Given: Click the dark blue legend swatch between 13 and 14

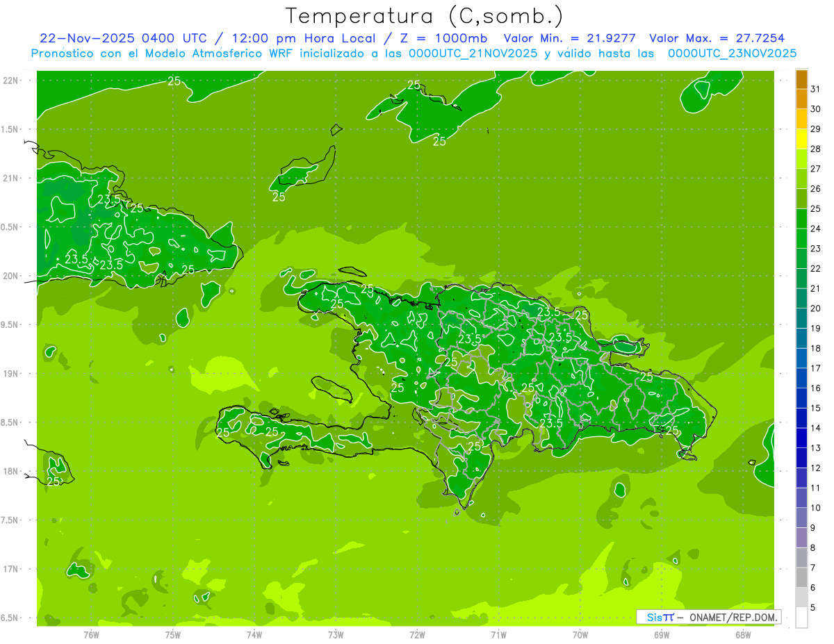Looking at the screenshot, I should click(801, 438).
